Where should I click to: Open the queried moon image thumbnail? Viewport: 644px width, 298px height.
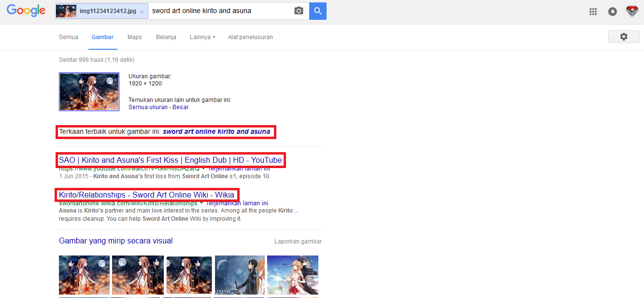pos(89,92)
